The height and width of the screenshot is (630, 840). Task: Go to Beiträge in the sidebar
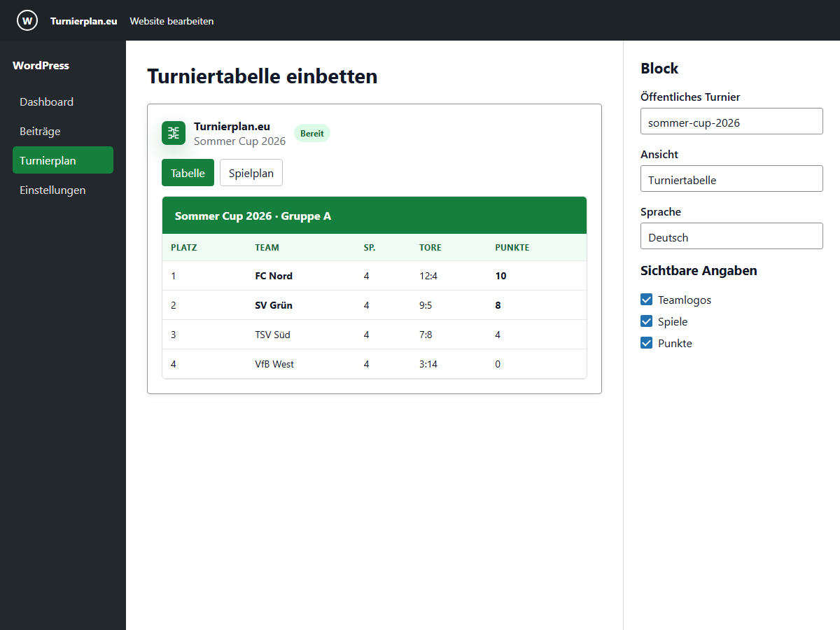pos(63,131)
